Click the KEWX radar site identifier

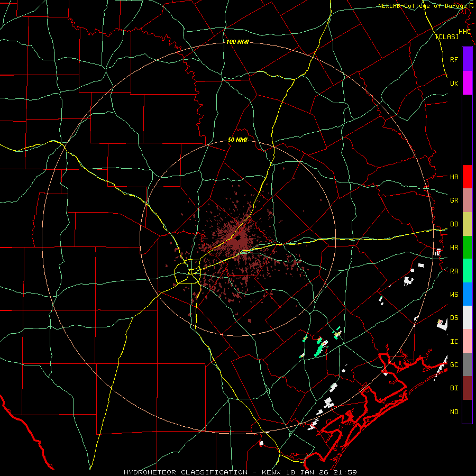pos(271,472)
